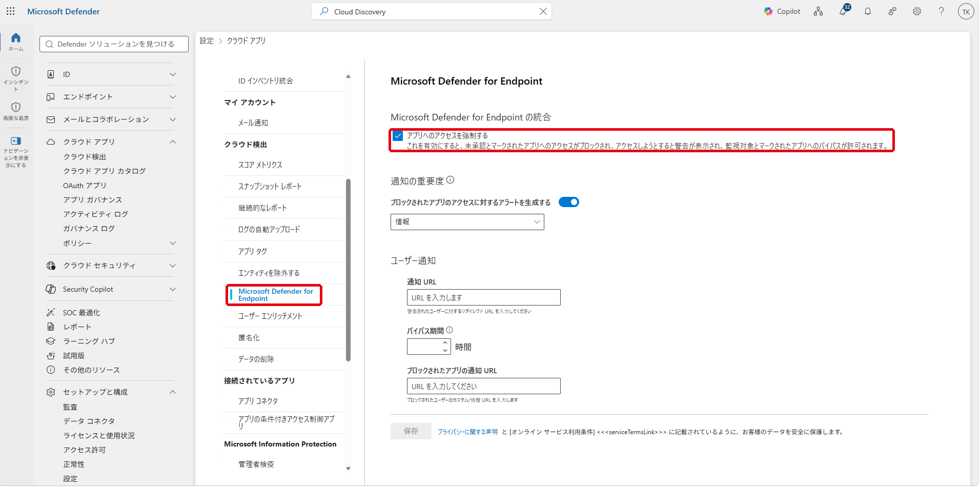980x487 pixels.
Task: Select アプリ タグ settings item
Action: pyautogui.click(x=253, y=252)
